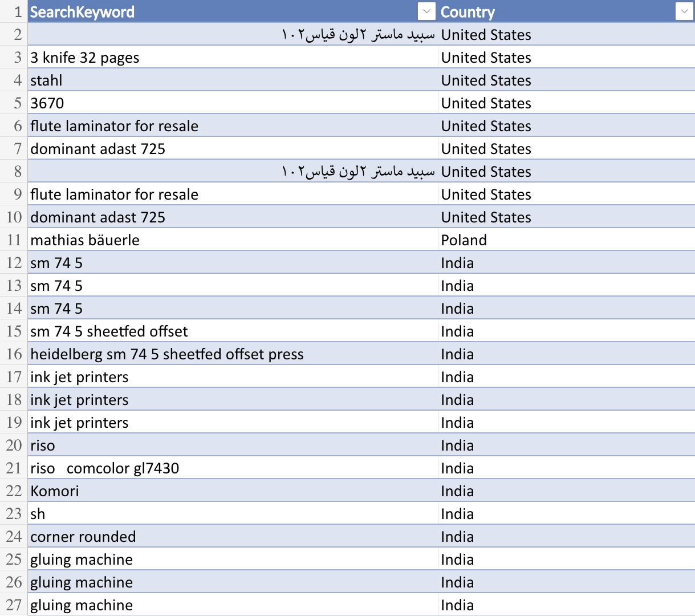695x616 pixels.
Task: Click the 'stahl' keyword cell
Action: [233, 80]
